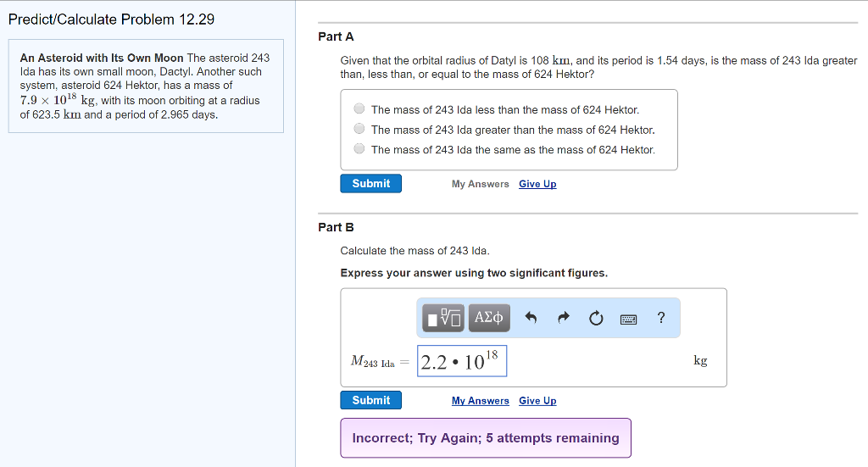The width and height of the screenshot is (868, 467).
Task: Open the math templates (root/fraction) palette
Action: [444, 318]
